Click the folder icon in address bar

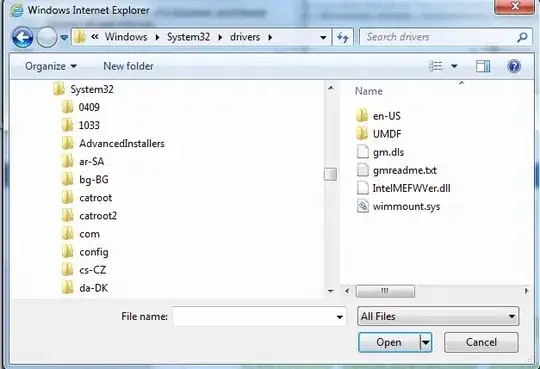coord(80,37)
